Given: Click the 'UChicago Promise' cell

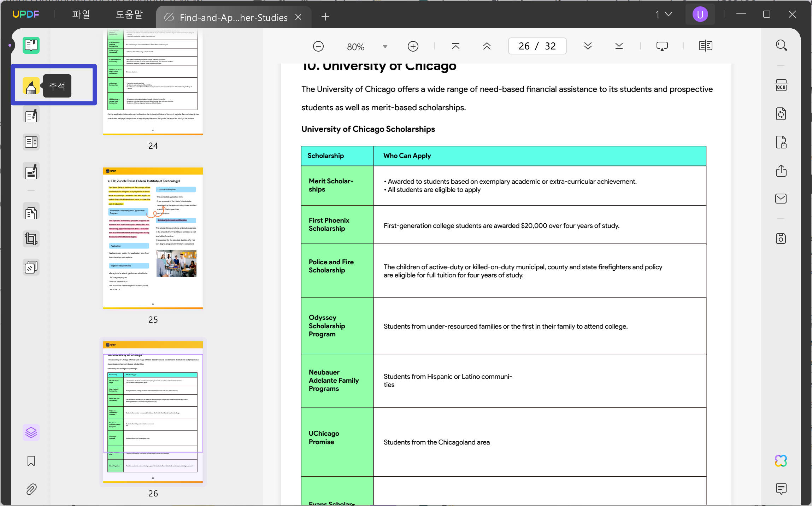Looking at the screenshot, I should tap(337, 442).
